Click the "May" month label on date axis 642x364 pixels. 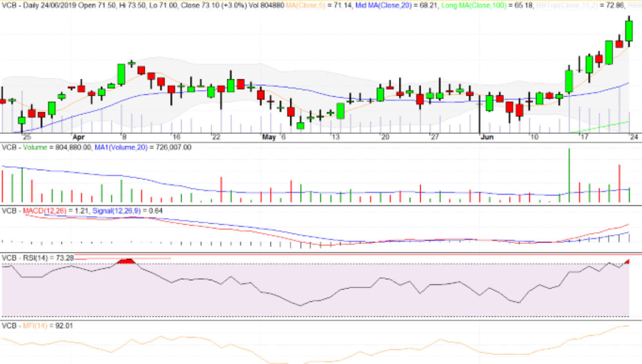(x=268, y=137)
